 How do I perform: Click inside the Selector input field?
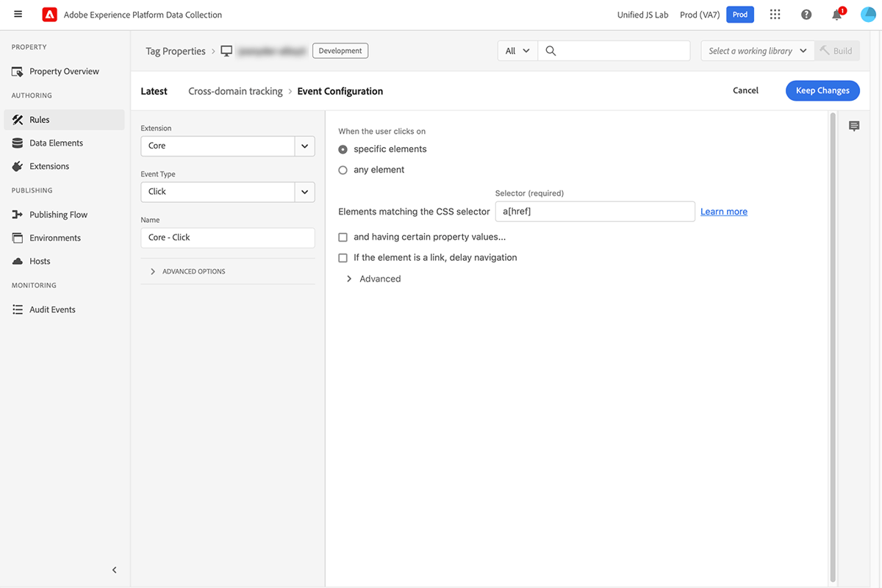tap(595, 211)
